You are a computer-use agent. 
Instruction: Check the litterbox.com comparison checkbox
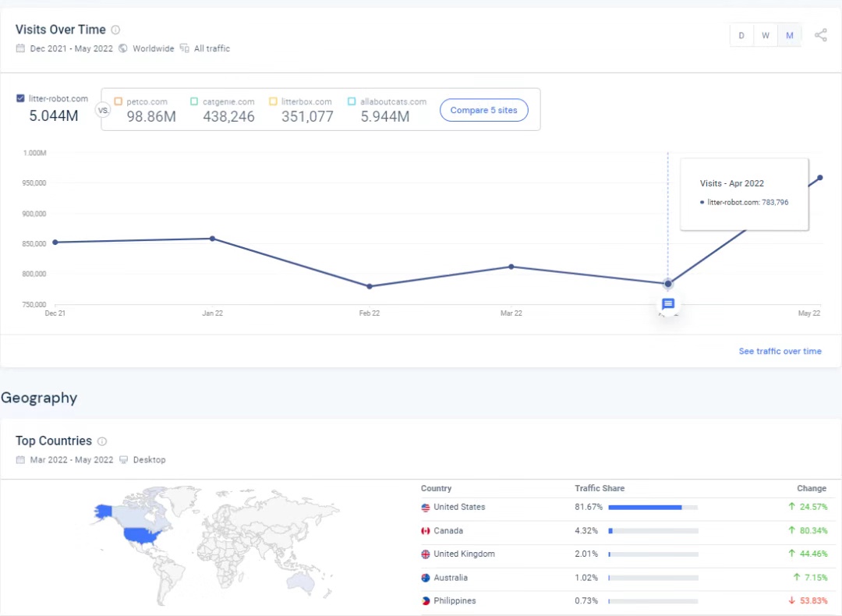point(273,101)
